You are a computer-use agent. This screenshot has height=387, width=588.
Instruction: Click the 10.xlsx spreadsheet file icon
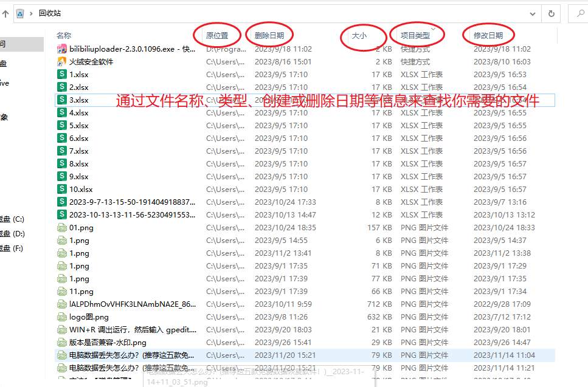(61, 189)
